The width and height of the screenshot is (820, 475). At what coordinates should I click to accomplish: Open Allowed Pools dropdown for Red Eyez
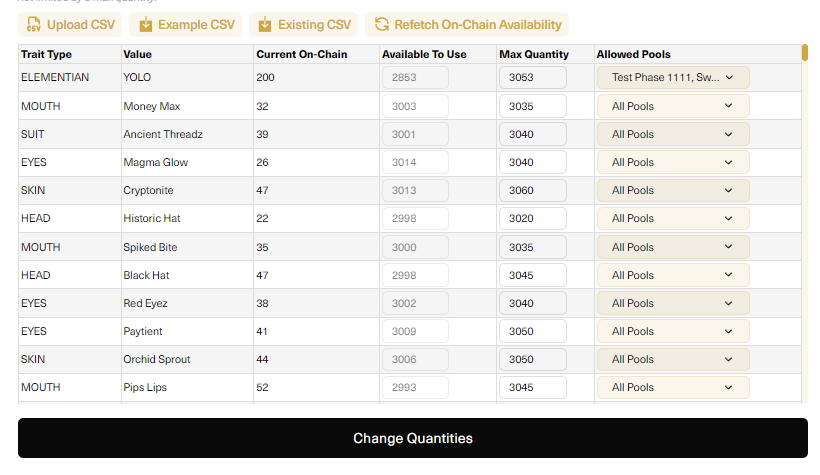pos(672,303)
